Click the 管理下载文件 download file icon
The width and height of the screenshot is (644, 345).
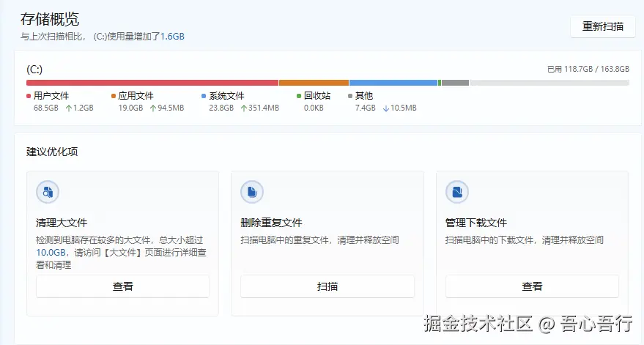pyautogui.click(x=456, y=192)
